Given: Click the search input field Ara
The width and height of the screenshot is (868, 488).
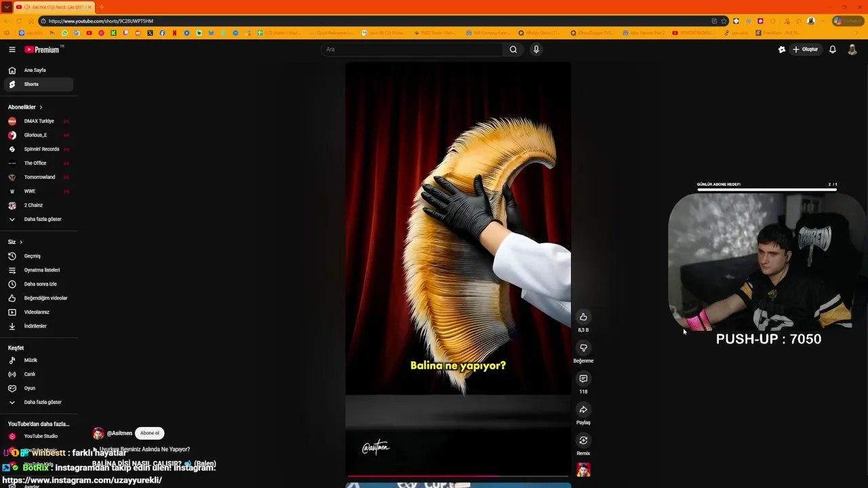Looking at the screenshot, I should (x=412, y=49).
